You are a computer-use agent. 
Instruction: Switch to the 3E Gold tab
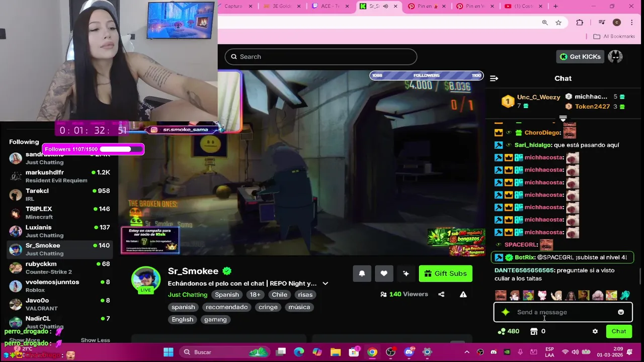282,6
